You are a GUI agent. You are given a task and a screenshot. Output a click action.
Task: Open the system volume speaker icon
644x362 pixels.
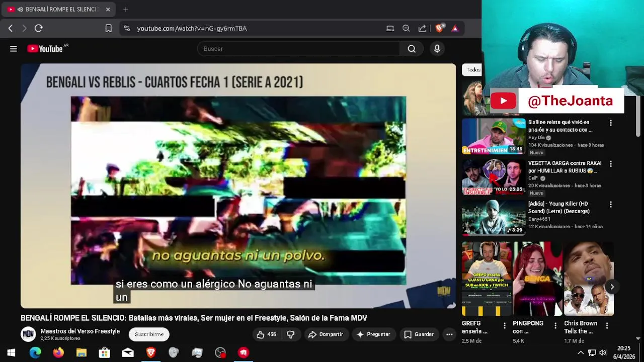[x=603, y=352]
